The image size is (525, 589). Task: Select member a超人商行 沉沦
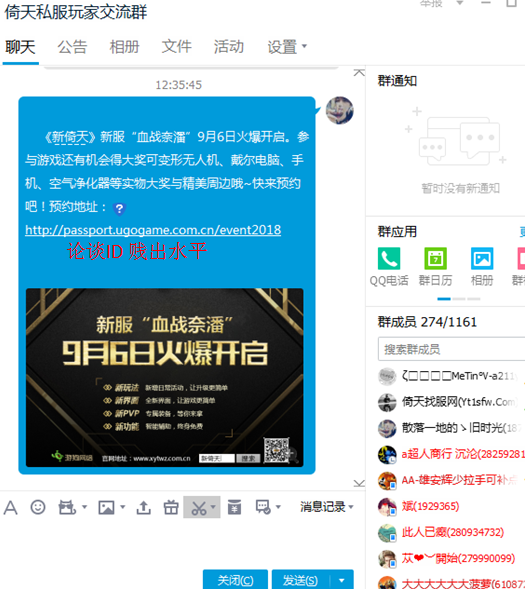click(x=451, y=455)
